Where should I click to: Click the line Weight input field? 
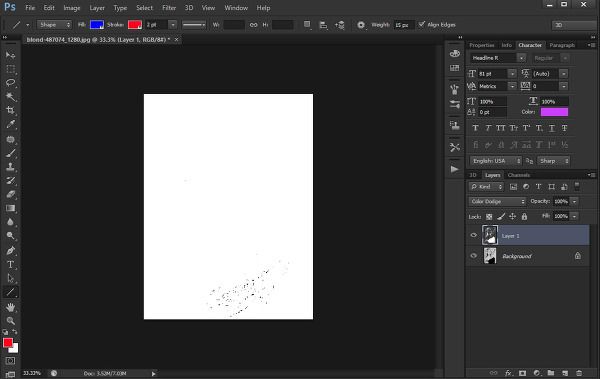[403, 25]
